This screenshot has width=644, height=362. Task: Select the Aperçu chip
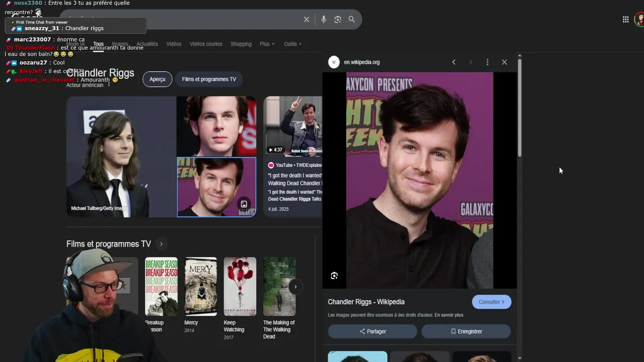pos(157,79)
